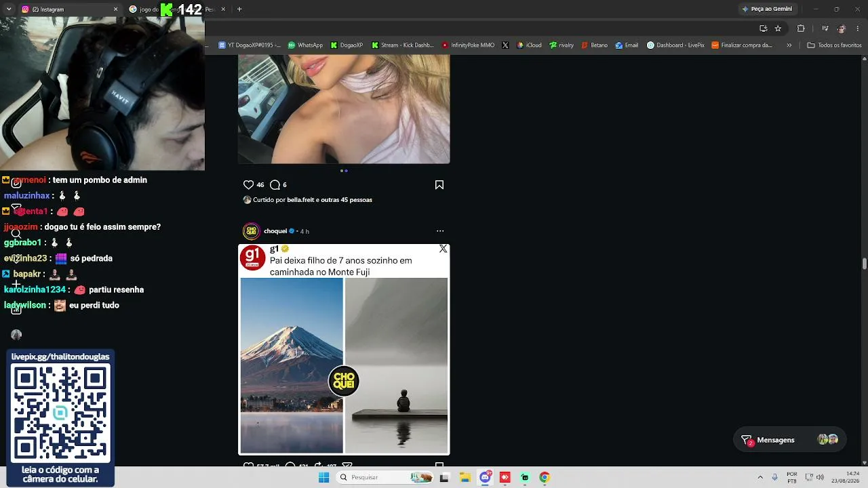868x488 pixels.
Task: Open File Explorer from the taskbar
Action: click(465, 477)
